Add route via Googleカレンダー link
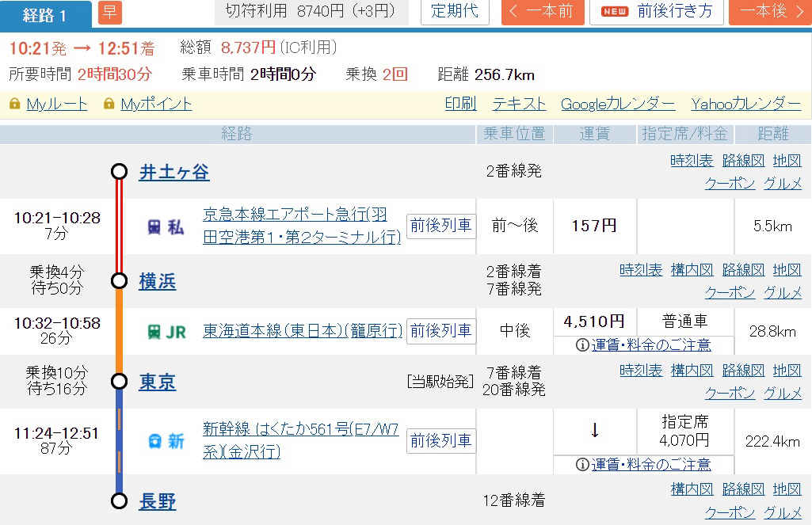 (618, 104)
